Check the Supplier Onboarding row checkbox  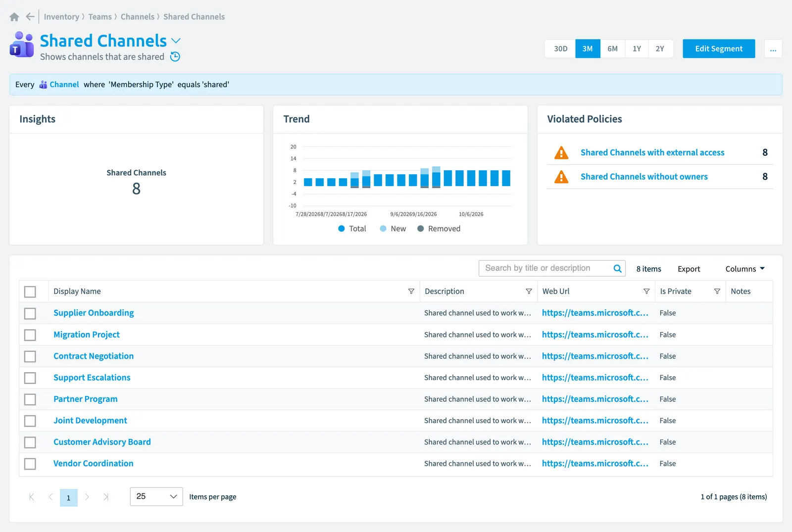click(30, 313)
